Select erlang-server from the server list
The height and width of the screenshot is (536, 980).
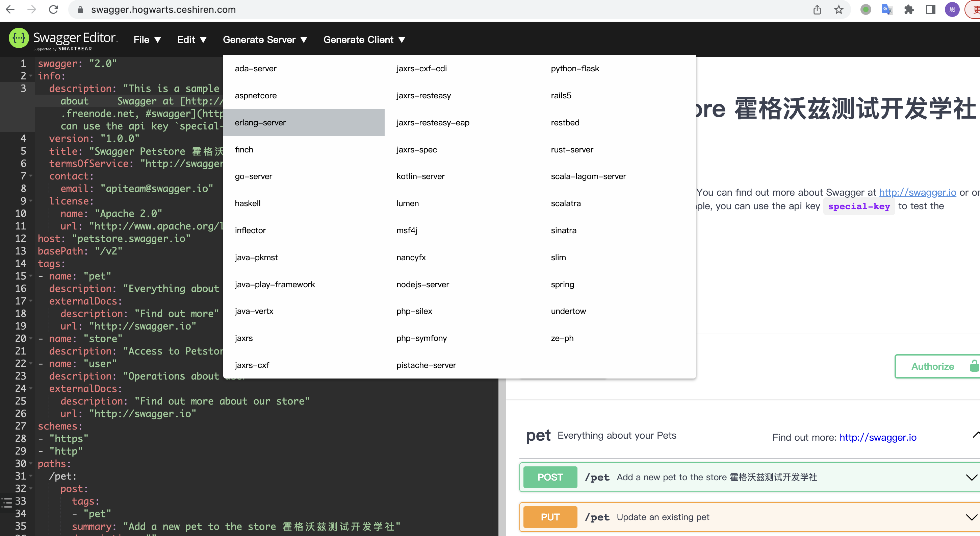click(260, 123)
